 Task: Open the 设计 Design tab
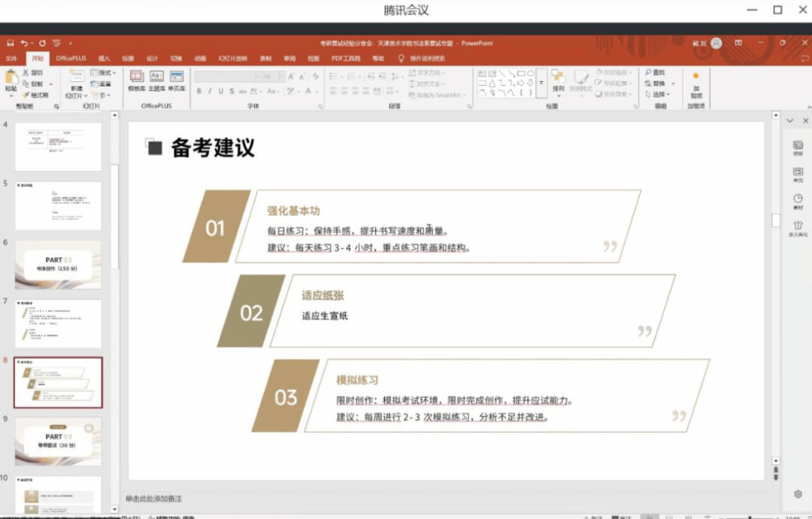pos(152,58)
